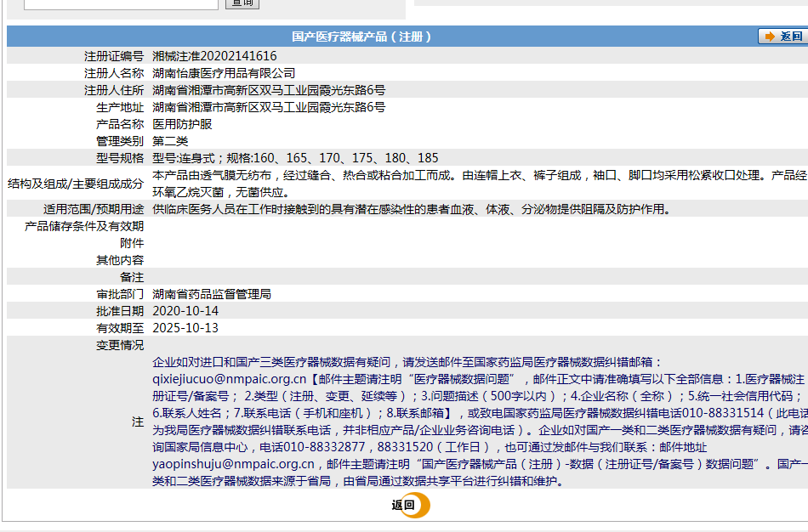Select product name 医用防护服

pos(182,124)
